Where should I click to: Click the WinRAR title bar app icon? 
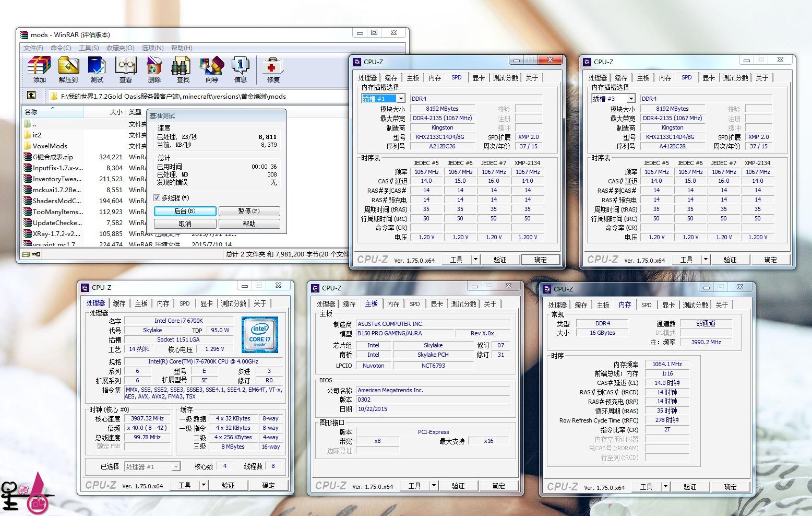24,35
